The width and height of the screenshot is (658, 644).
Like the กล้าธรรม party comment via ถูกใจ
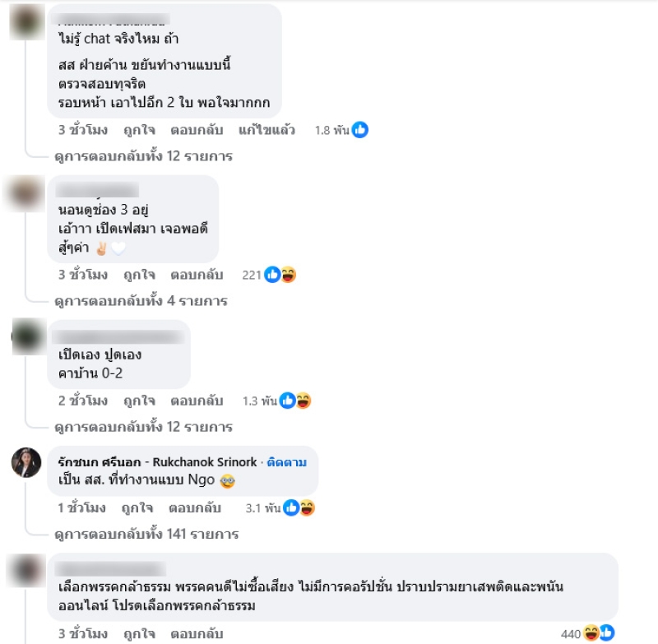point(139,633)
